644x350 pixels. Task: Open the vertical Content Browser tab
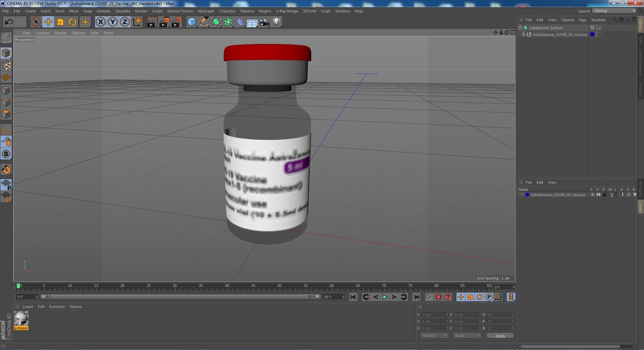[641, 62]
